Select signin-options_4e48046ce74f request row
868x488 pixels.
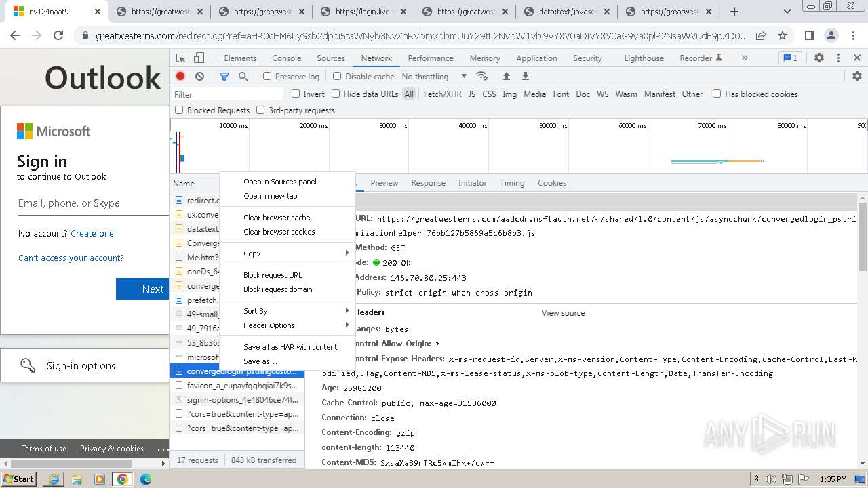(237, 400)
